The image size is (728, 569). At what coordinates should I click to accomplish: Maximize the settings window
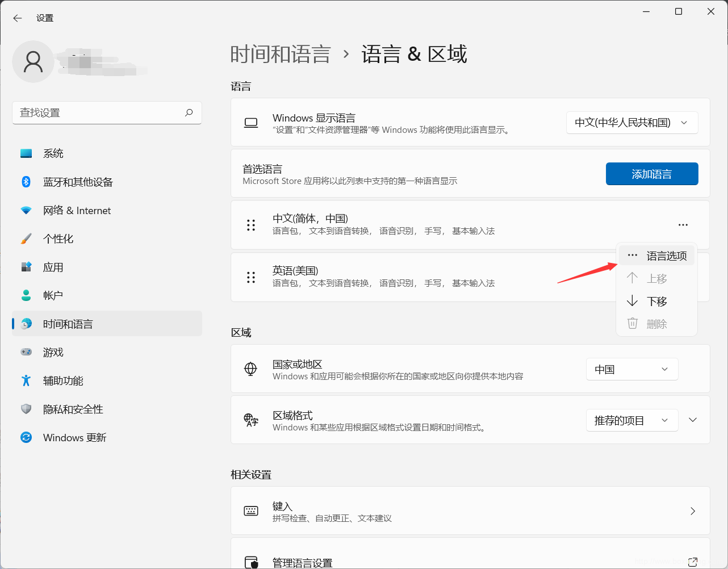(679, 11)
